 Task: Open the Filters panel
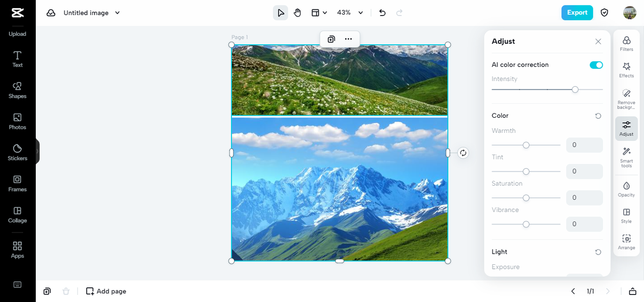point(626,43)
